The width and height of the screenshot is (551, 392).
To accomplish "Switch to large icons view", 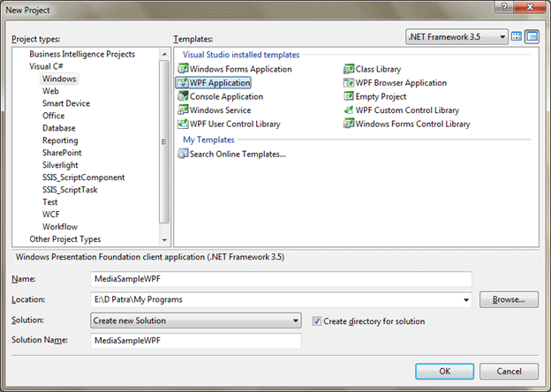I will pos(517,37).
